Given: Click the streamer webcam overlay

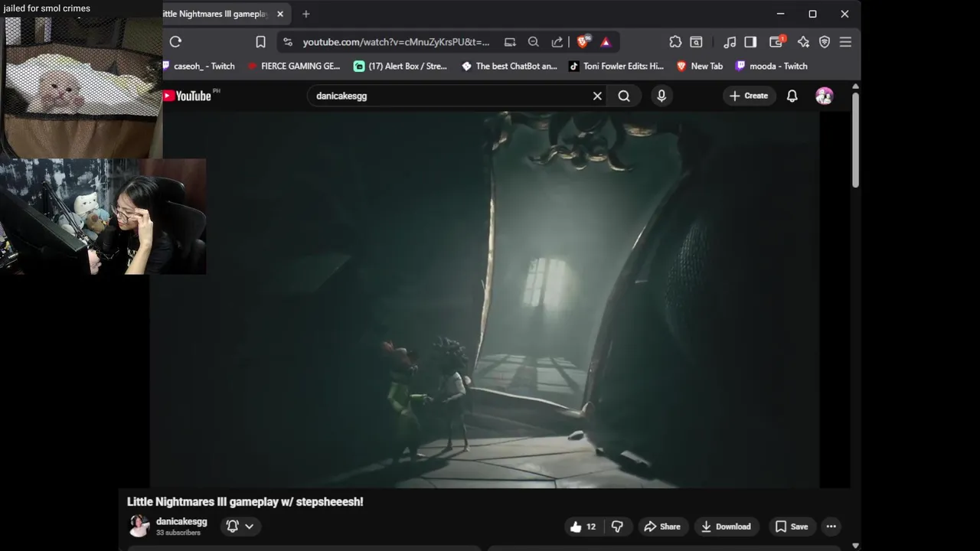Looking at the screenshot, I should click(x=103, y=217).
